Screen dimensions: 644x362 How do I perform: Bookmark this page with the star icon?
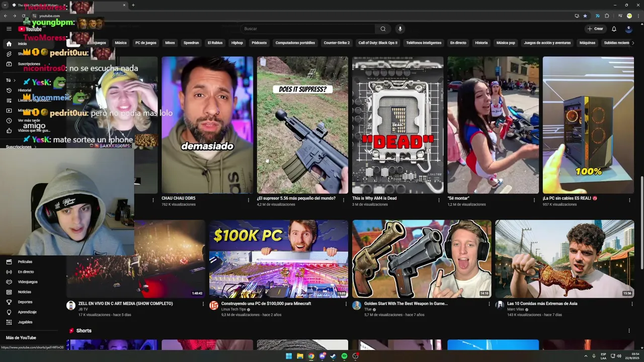pos(585,16)
